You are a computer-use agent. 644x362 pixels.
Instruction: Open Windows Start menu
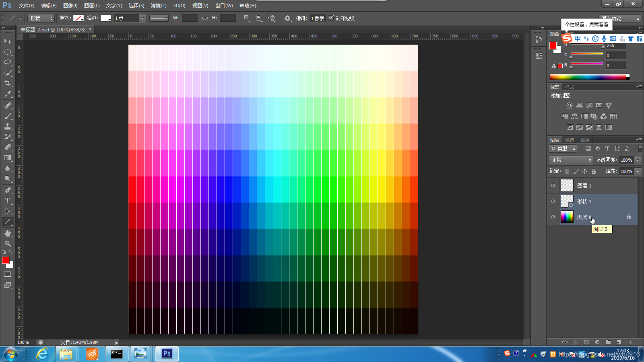tap(10, 354)
